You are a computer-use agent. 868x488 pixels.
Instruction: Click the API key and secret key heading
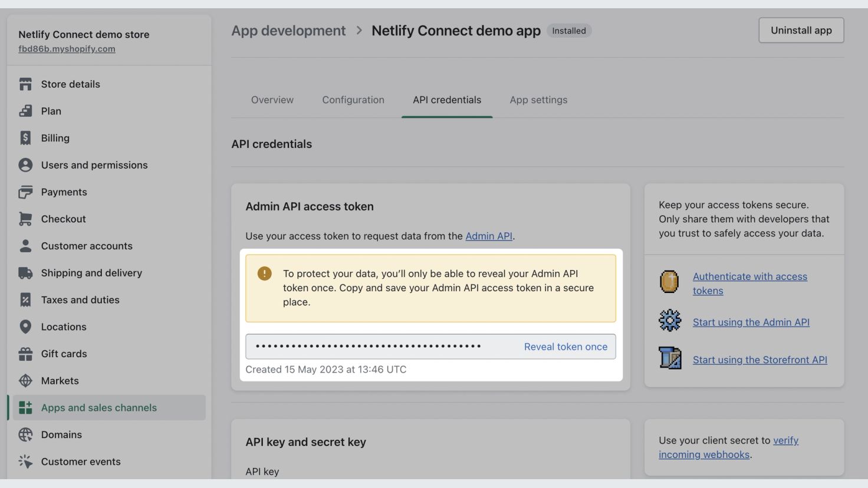click(306, 442)
